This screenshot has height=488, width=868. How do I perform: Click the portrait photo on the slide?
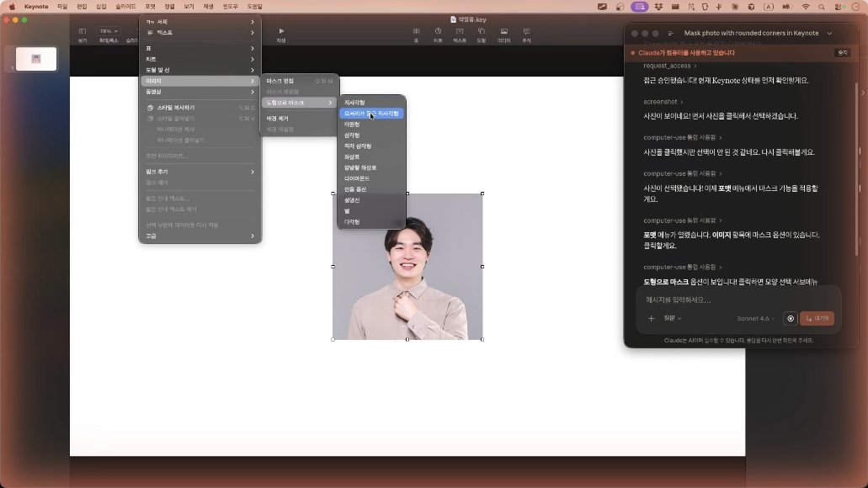click(x=407, y=267)
